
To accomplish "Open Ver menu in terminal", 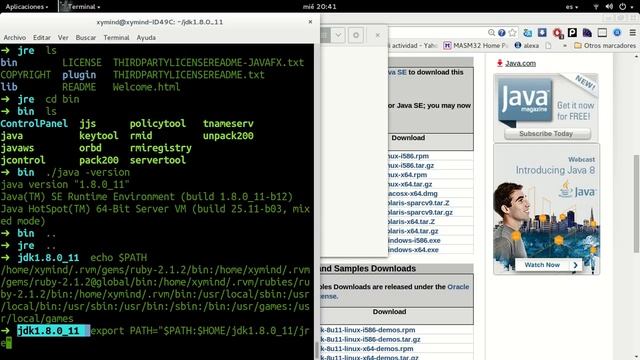I will [x=63, y=38].
